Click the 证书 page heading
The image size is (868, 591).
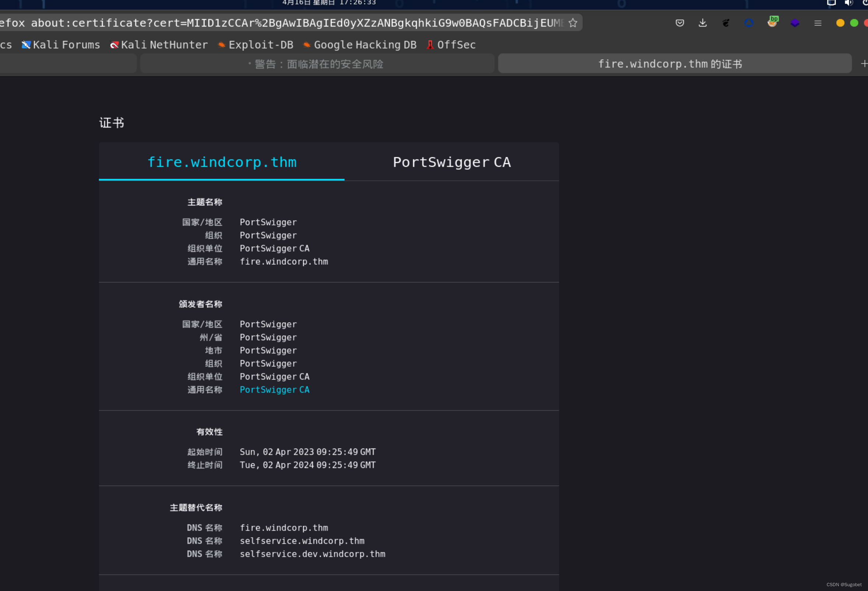point(111,123)
